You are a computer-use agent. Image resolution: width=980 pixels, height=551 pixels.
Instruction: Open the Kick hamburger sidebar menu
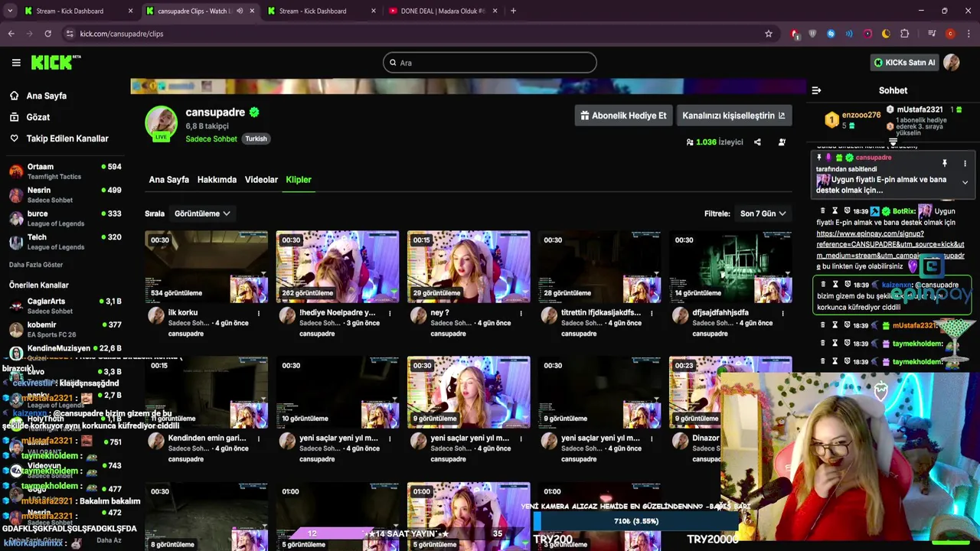(x=16, y=63)
